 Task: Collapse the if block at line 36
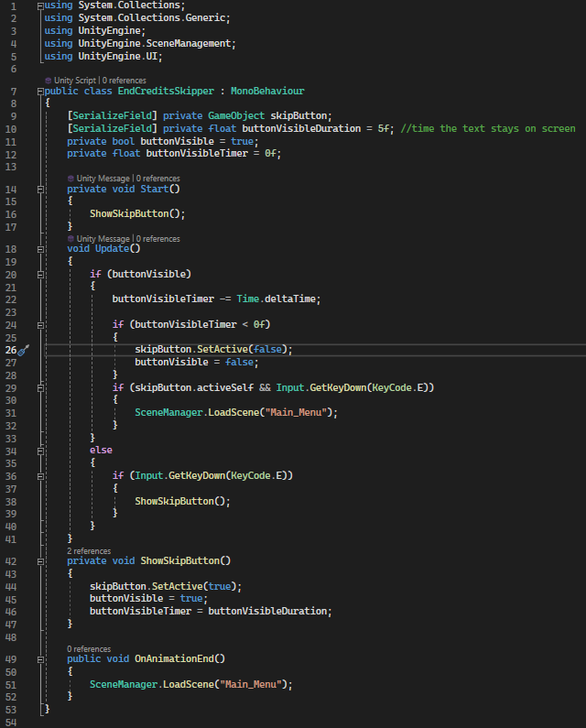pyautogui.click(x=40, y=476)
